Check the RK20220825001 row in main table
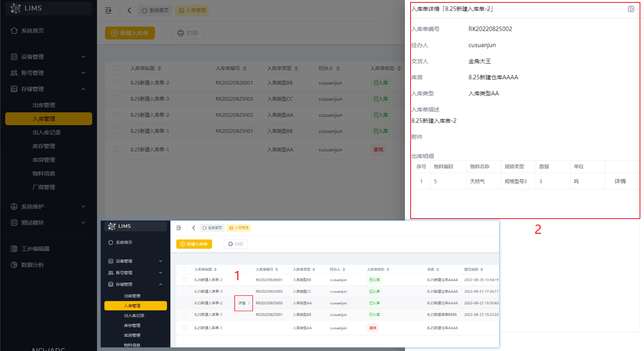The height and width of the screenshot is (351, 644). click(116, 130)
